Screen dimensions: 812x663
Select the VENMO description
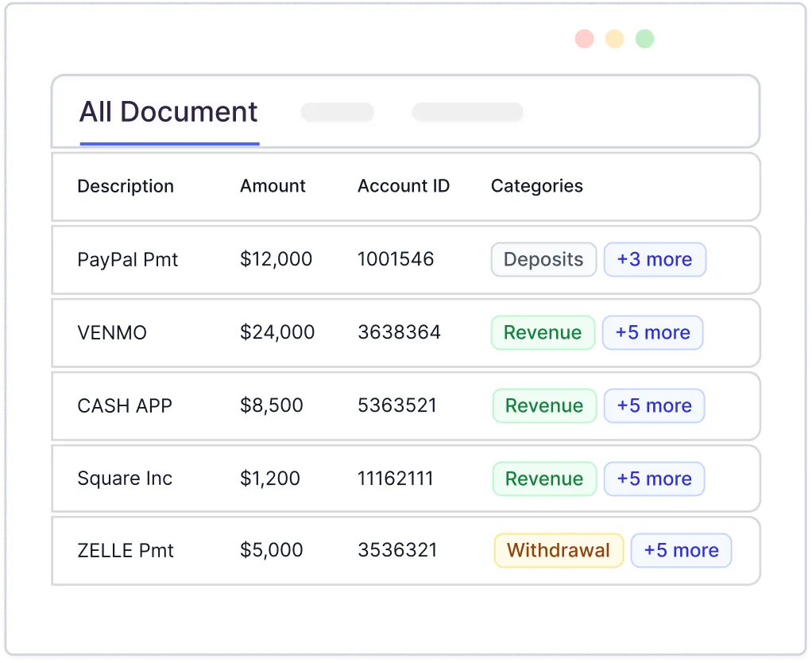tap(112, 332)
